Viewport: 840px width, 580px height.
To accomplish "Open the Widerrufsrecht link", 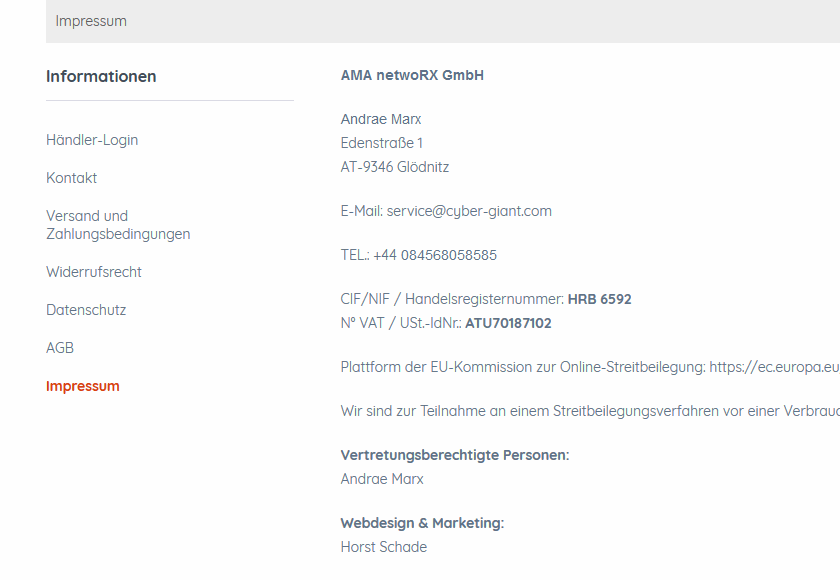I will (x=94, y=272).
